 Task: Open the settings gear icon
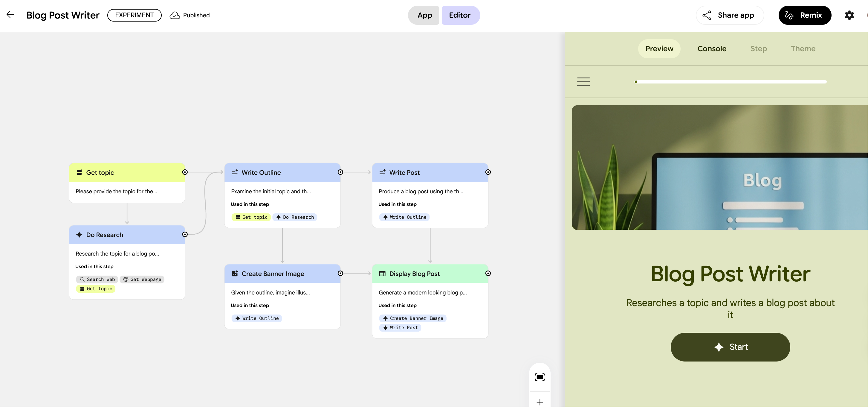(849, 15)
